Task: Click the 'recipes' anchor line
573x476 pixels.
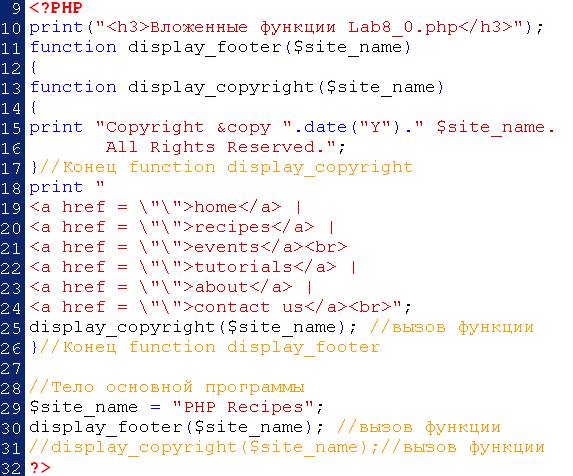Action: (182, 227)
